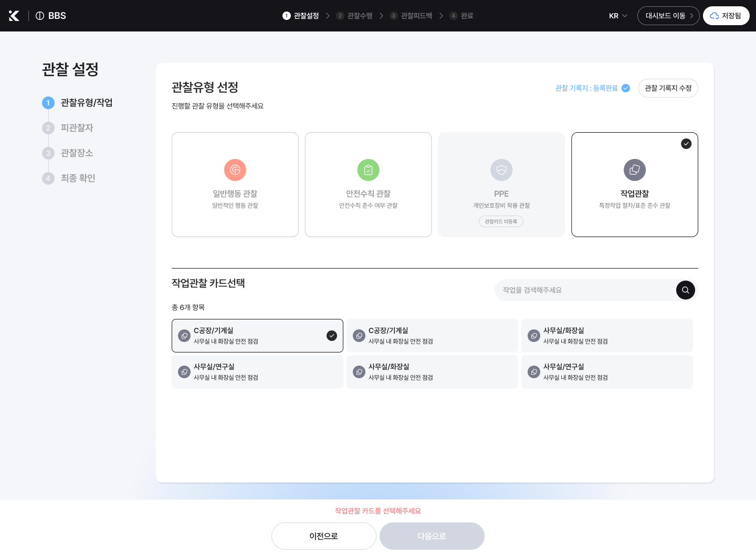
Task: Click the K logo in header
Action: 14,16
